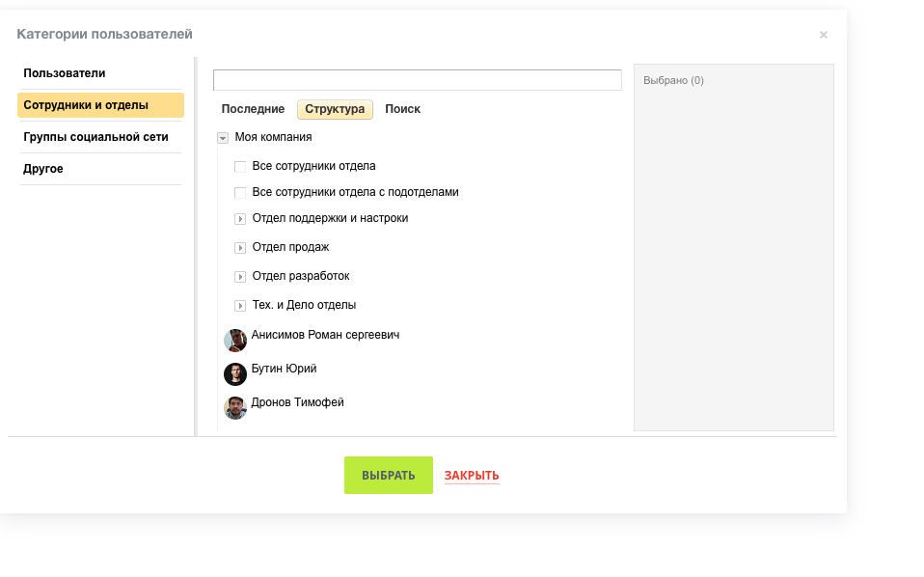Viewport: 924px width, 577px height.
Task: Close dialog with the X icon
Action: 823,35
